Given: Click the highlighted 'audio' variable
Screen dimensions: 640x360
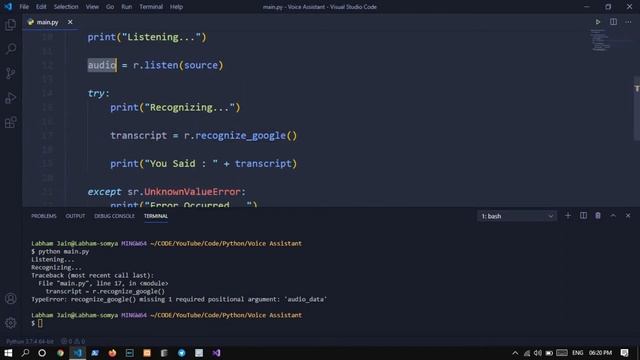Looking at the screenshot, I should 102,65.
